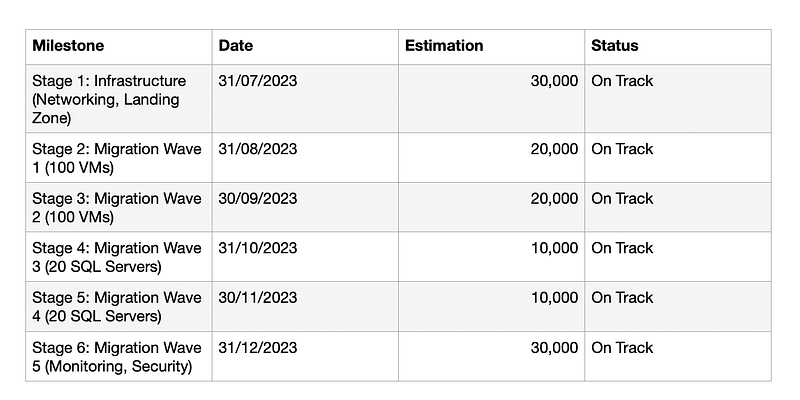Select the Status column header
Screen dimensions: 800x400
tap(615, 46)
